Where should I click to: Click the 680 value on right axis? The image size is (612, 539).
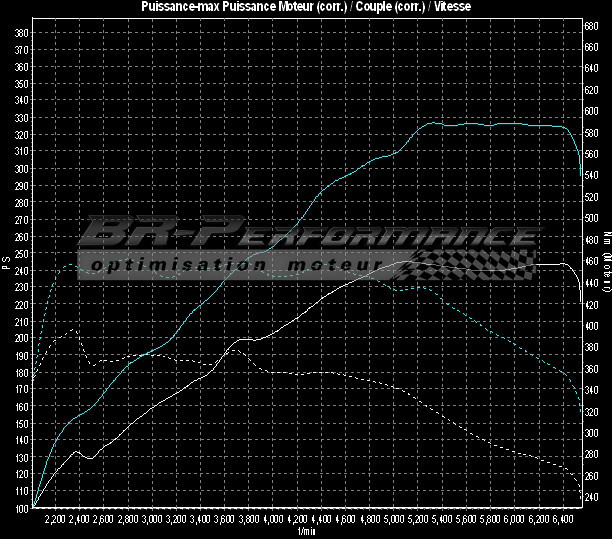(591, 26)
